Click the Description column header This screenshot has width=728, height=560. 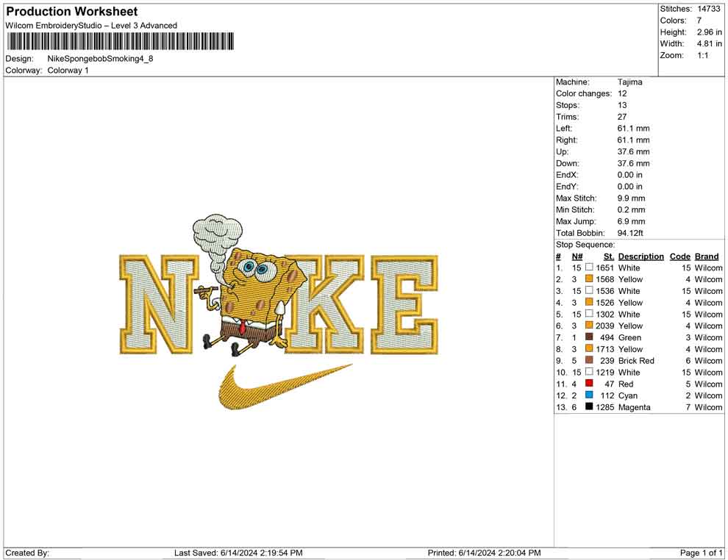click(x=640, y=256)
